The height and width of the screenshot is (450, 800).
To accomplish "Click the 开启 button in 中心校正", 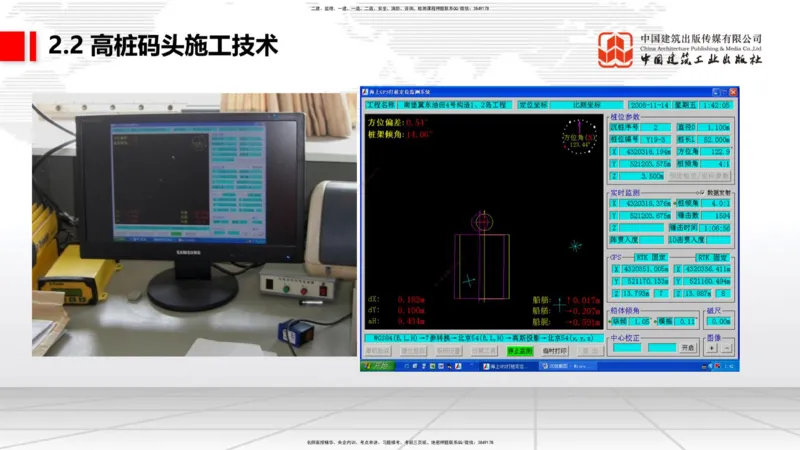I will 688,347.
